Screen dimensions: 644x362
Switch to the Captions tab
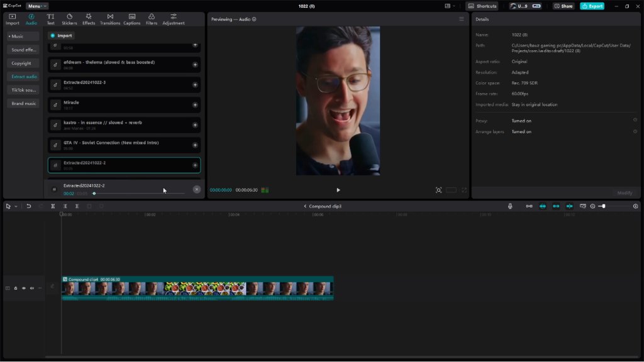(132, 19)
